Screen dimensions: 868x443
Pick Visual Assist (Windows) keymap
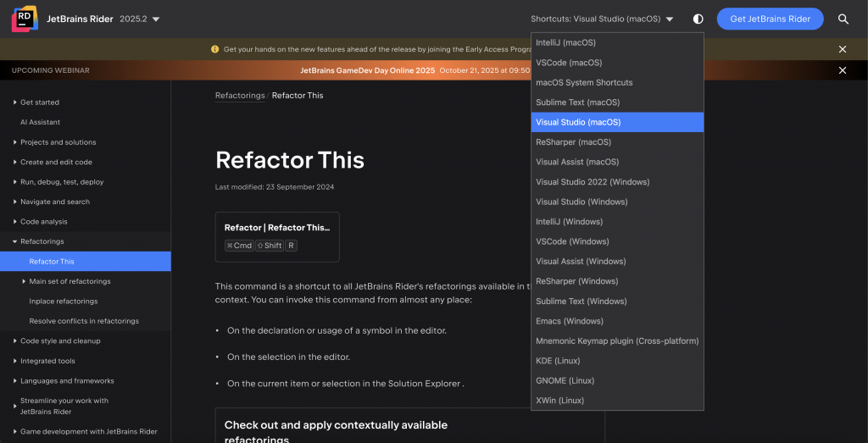click(x=617, y=262)
